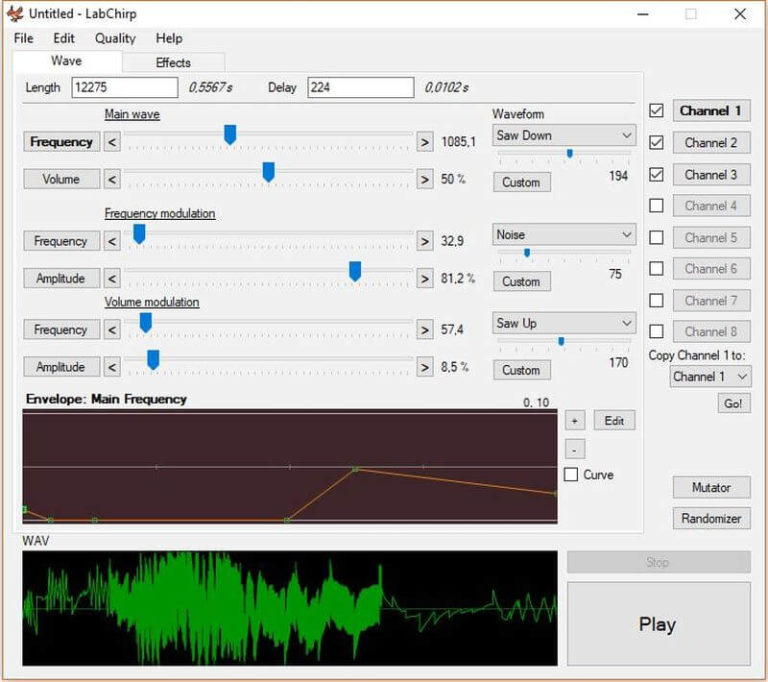Uncheck the Channel 2 checkbox
768x682 pixels.
click(656, 143)
